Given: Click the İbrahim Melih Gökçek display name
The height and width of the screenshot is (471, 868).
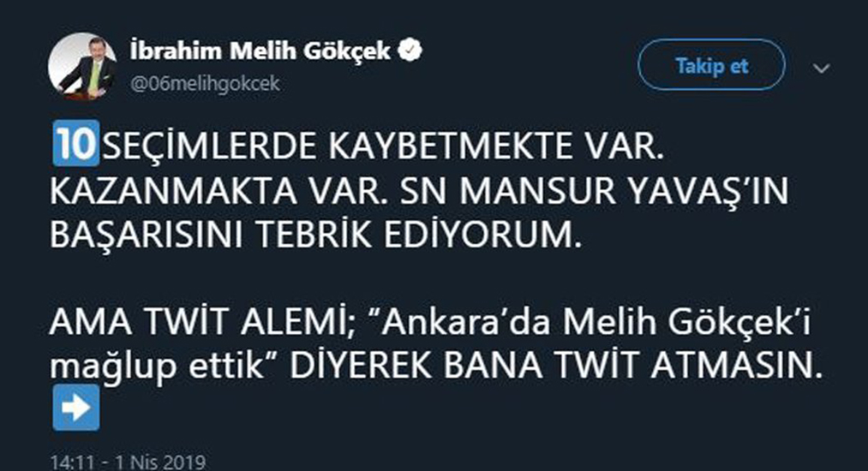Looking at the screenshot, I should [x=260, y=51].
